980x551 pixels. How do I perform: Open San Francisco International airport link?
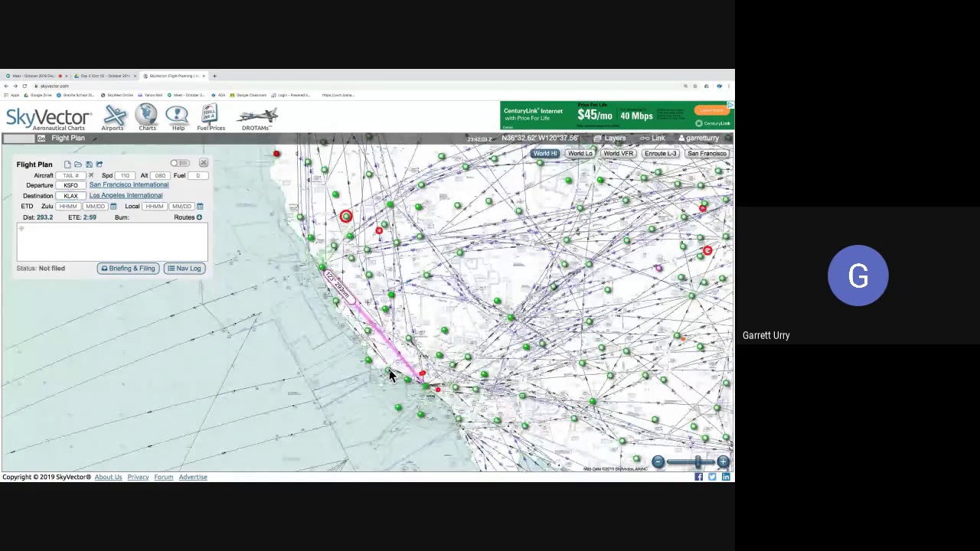(x=129, y=184)
